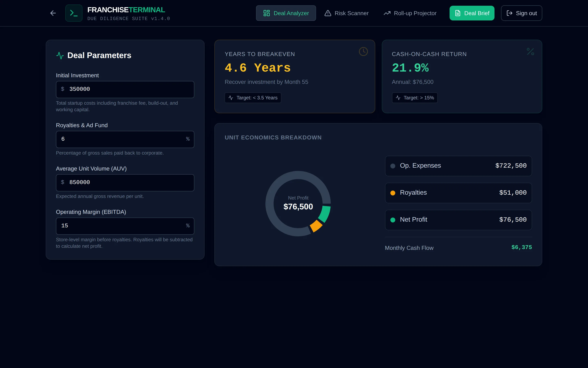Focus the Initial Investment input field
The width and height of the screenshot is (588, 368).
coord(125,89)
